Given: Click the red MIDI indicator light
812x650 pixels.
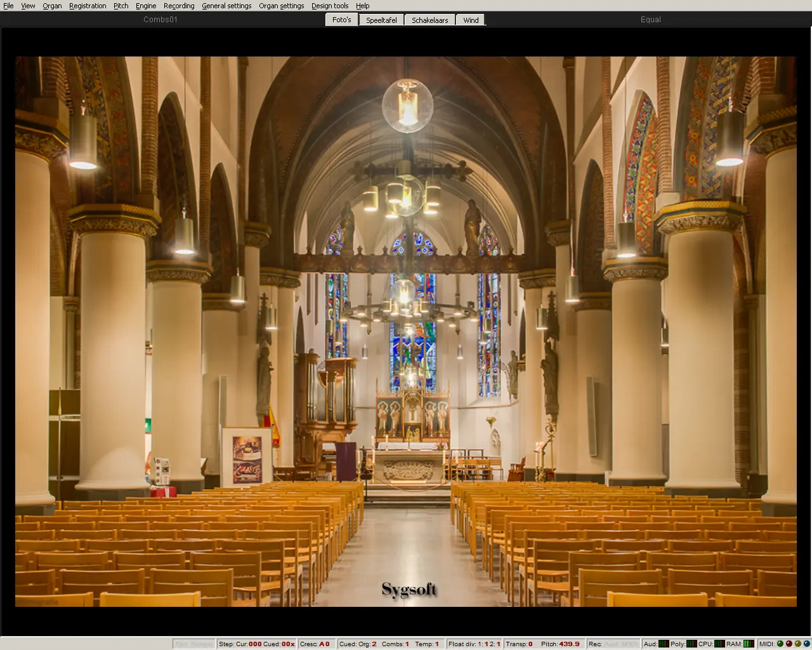Looking at the screenshot, I should 789,644.
